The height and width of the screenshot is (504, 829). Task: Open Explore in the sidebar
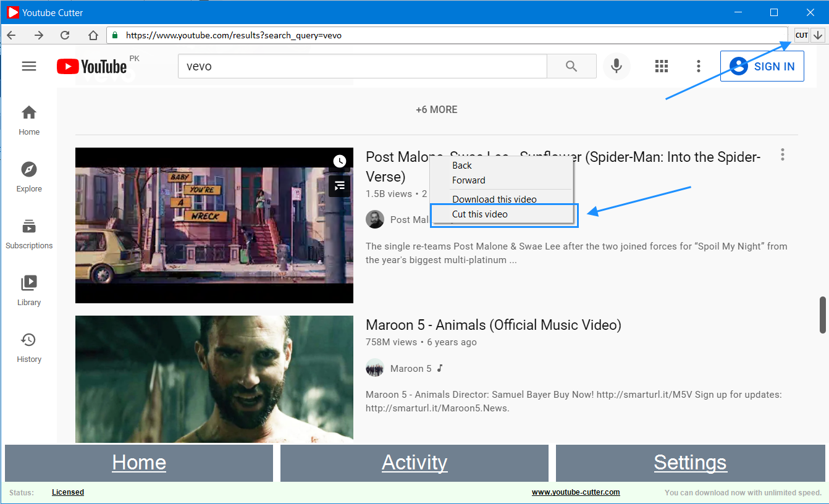click(29, 177)
